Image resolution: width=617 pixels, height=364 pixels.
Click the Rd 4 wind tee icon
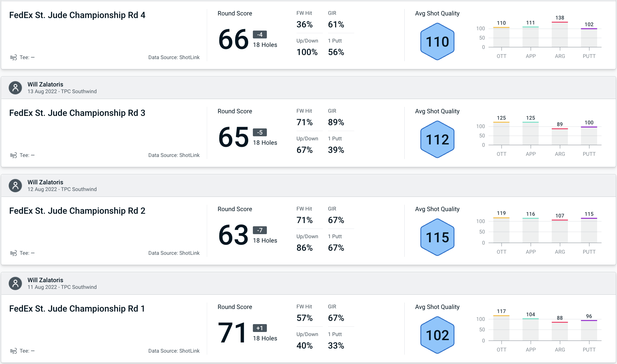(x=13, y=57)
